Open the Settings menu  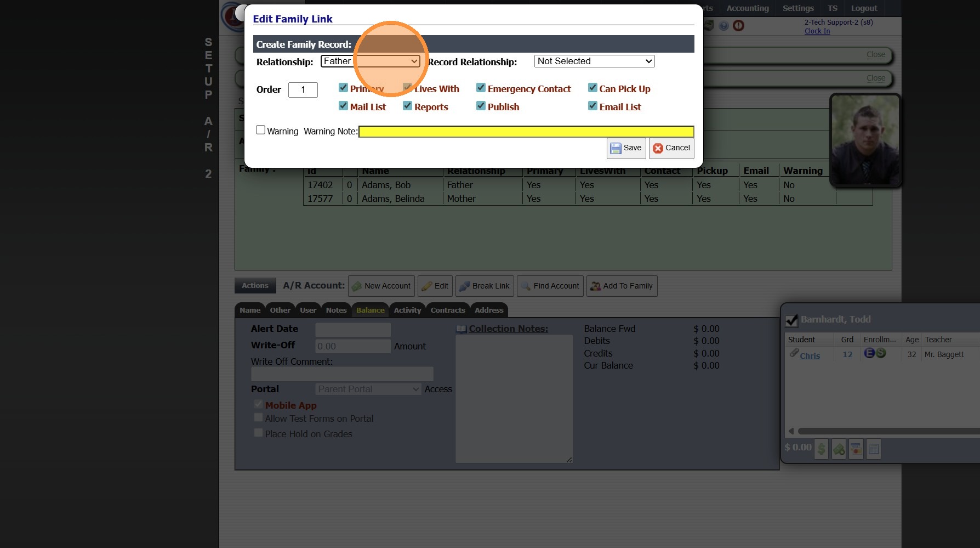[798, 8]
